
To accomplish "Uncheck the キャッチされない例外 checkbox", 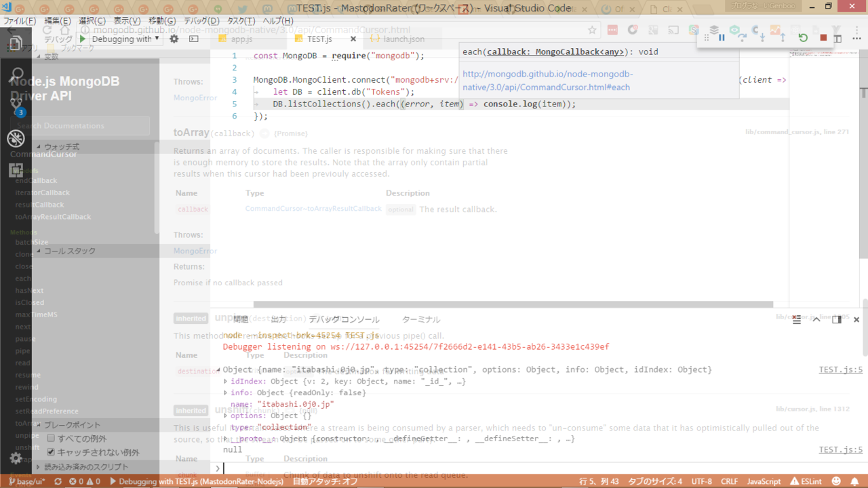I will 51,452.
